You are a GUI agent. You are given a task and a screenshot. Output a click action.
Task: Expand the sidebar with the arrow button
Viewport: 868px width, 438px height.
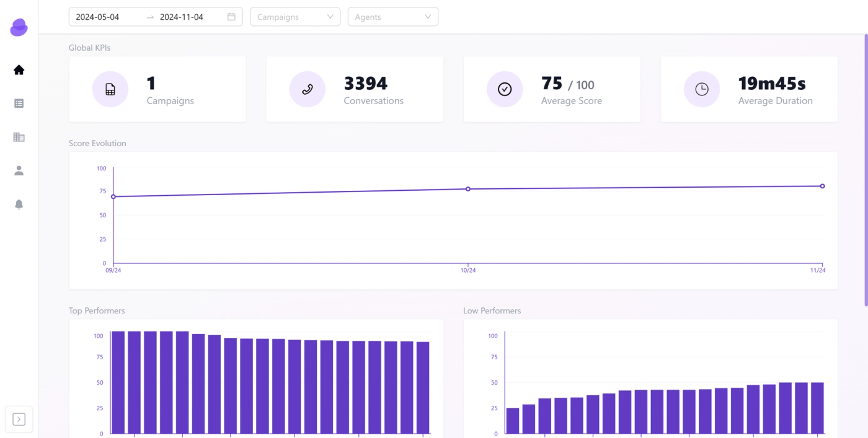[19, 419]
